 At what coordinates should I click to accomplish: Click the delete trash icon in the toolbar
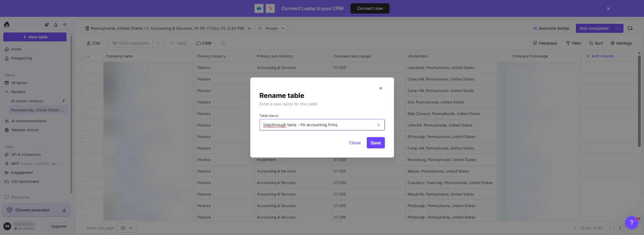[x=223, y=43]
